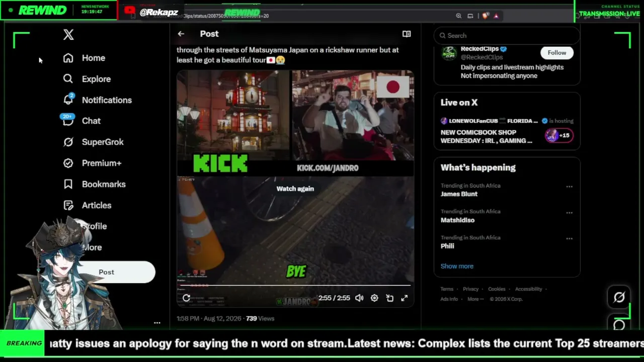This screenshot has height=362, width=644.
Task: Open the Articles icon
Action: tap(68, 205)
